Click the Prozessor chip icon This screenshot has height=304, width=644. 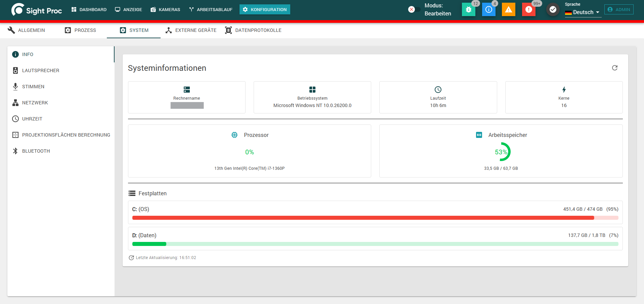(x=234, y=135)
